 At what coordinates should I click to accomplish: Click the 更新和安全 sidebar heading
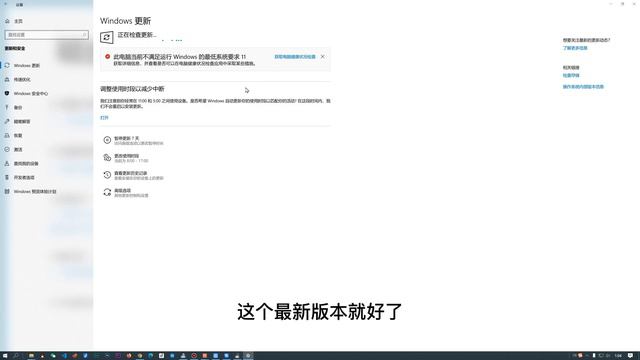15,49
